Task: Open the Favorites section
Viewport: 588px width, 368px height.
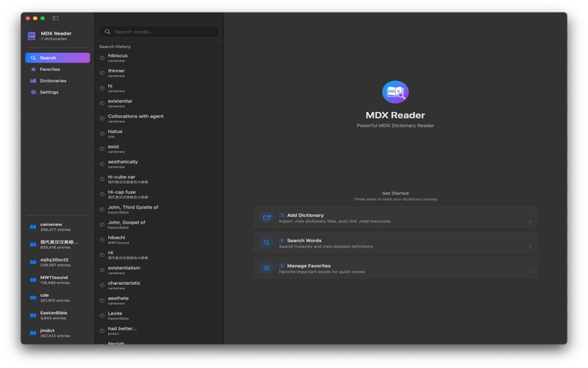Action: [57, 69]
